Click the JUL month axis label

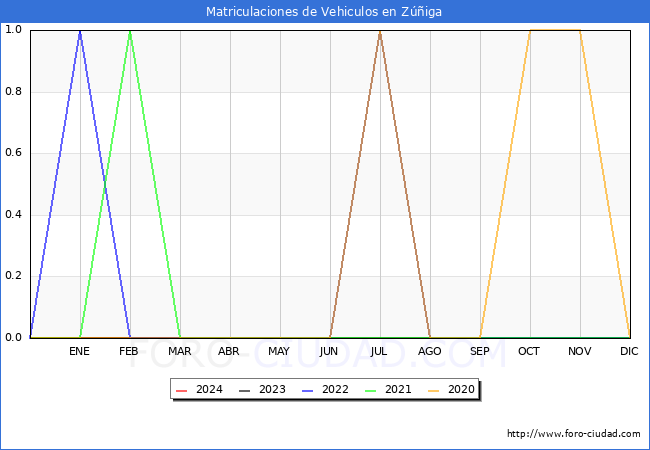coord(379,351)
